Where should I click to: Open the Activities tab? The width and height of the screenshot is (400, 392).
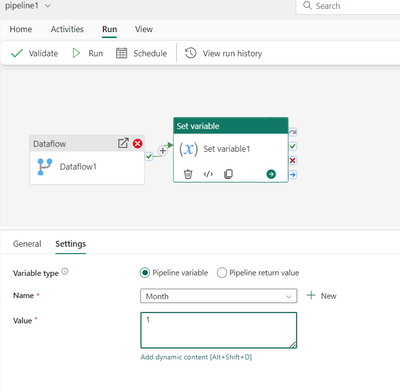pyautogui.click(x=67, y=29)
